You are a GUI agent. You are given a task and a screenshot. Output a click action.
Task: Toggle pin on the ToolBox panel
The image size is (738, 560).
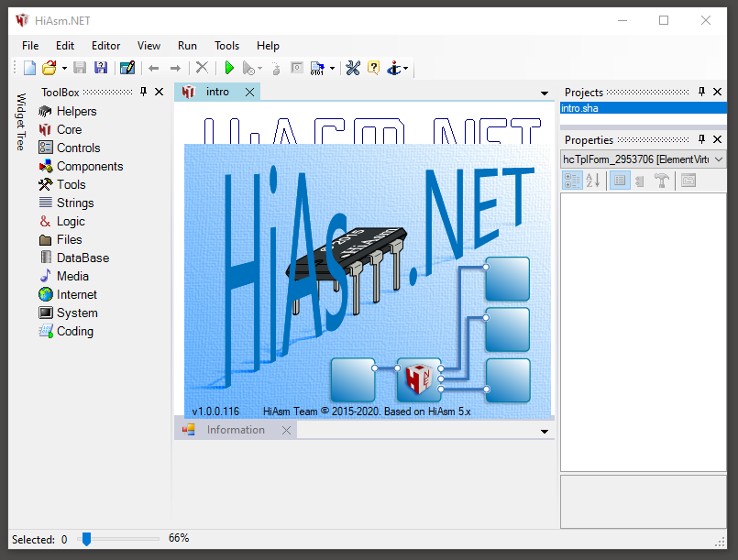(x=143, y=92)
